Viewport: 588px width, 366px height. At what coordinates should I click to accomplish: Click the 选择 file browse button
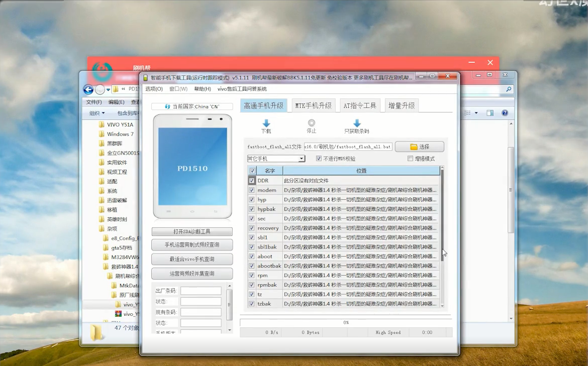(420, 147)
